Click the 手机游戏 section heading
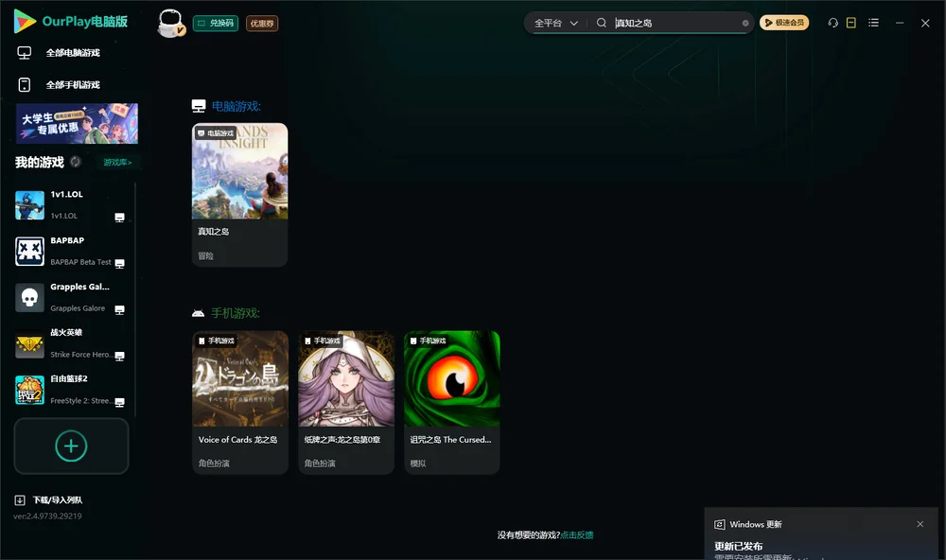 click(x=236, y=313)
